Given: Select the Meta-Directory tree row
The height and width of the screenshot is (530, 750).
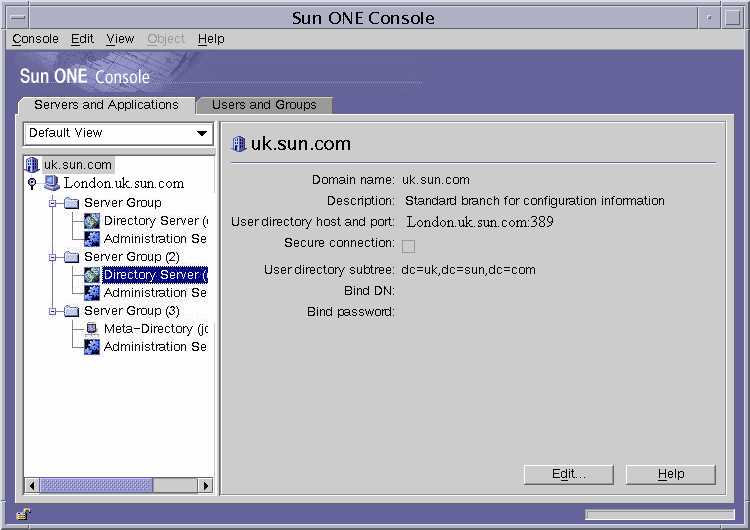Looking at the screenshot, I should [156, 329].
